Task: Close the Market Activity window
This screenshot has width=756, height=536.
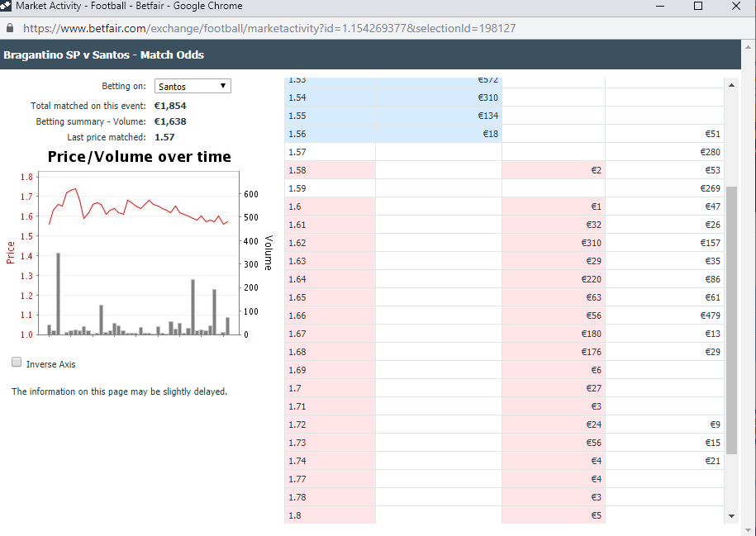Action: (x=735, y=7)
